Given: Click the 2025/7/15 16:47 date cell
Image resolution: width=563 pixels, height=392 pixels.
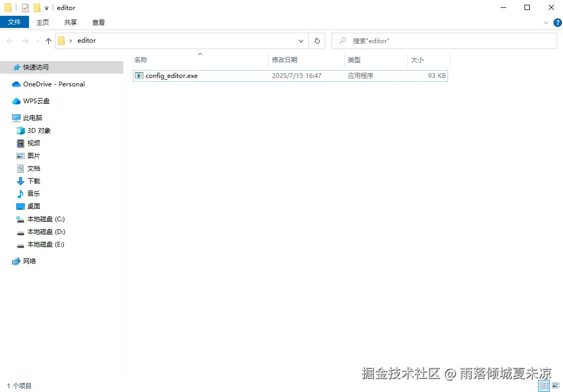Looking at the screenshot, I should click(x=296, y=76).
